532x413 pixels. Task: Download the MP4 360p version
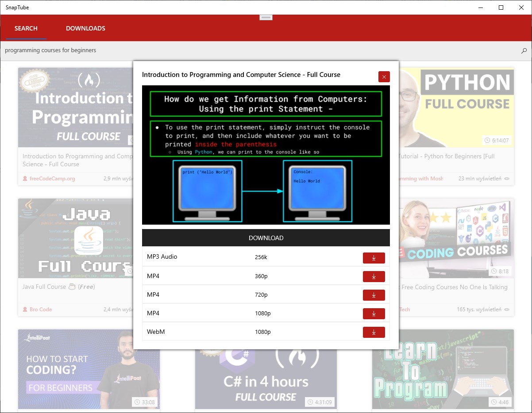[x=374, y=276]
